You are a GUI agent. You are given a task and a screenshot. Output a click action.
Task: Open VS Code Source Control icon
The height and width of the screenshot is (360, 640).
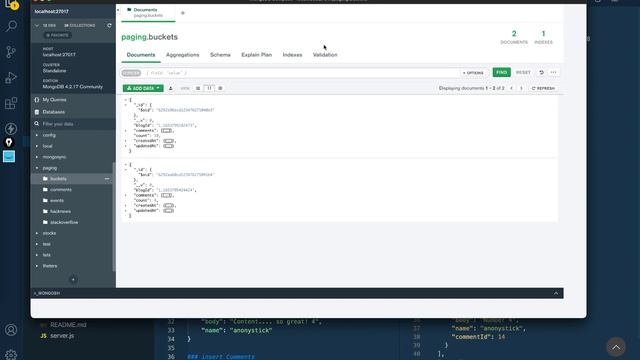click(11, 52)
